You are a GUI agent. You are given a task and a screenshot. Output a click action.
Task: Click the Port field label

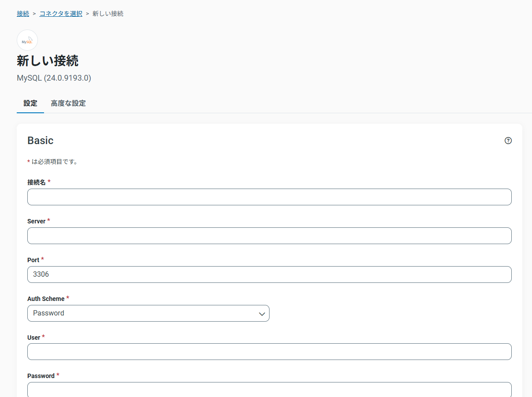(33, 260)
